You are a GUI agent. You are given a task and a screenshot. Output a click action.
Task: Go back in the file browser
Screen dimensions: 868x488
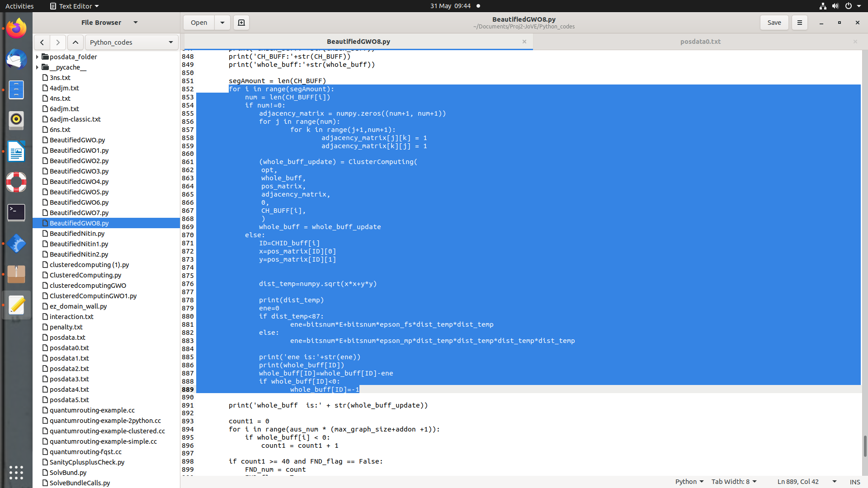click(42, 42)
